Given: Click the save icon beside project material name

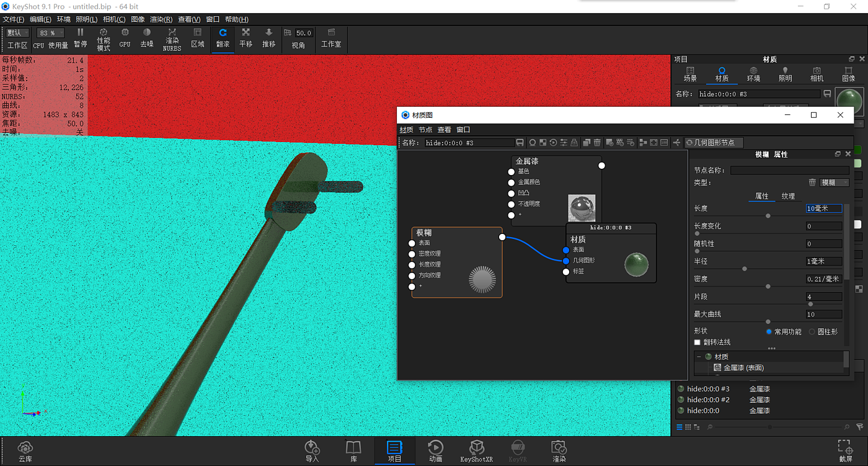Looking at the screenshot, I should [x=827, y=94].
